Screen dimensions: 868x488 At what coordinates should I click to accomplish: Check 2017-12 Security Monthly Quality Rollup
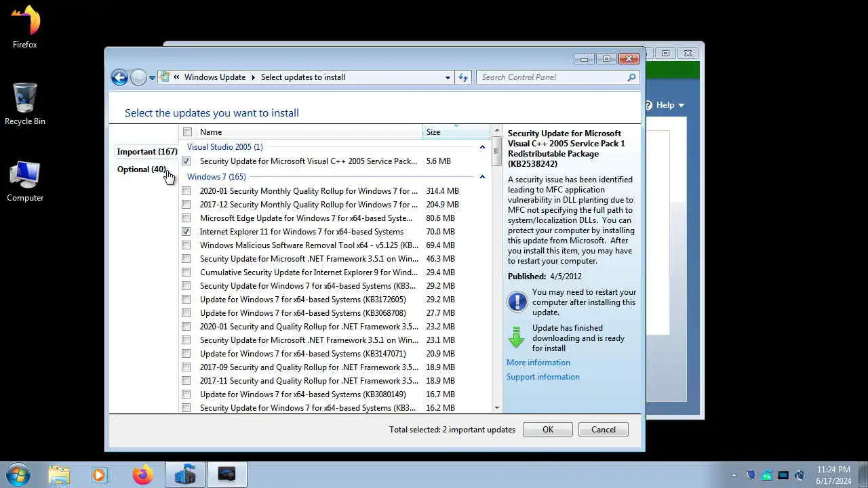tap(186, 205)
